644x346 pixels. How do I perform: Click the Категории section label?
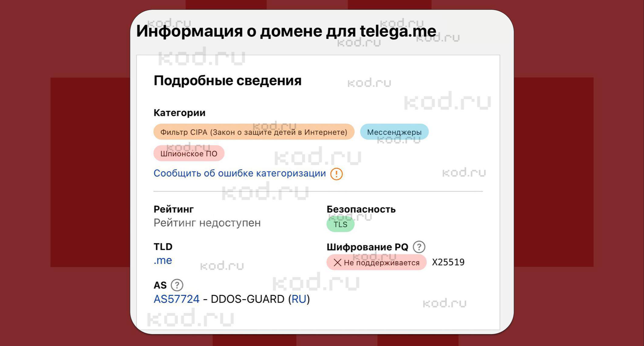[x=179, y=113]
